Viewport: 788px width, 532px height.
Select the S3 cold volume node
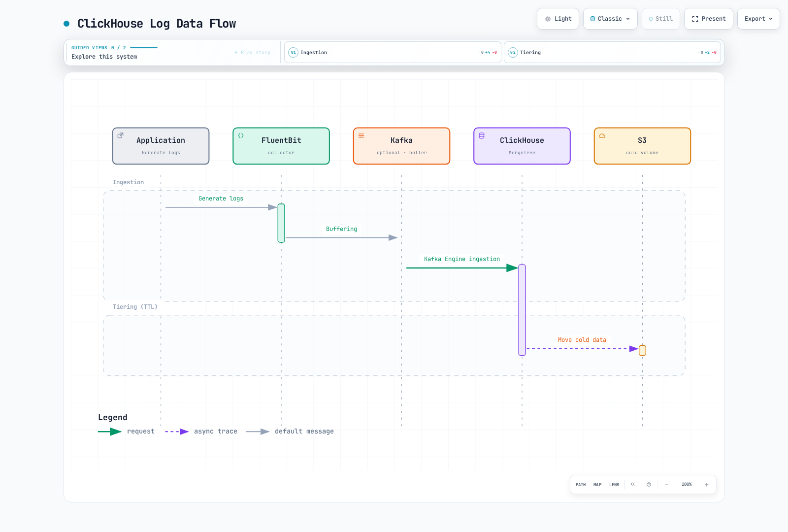click(642, 146)
